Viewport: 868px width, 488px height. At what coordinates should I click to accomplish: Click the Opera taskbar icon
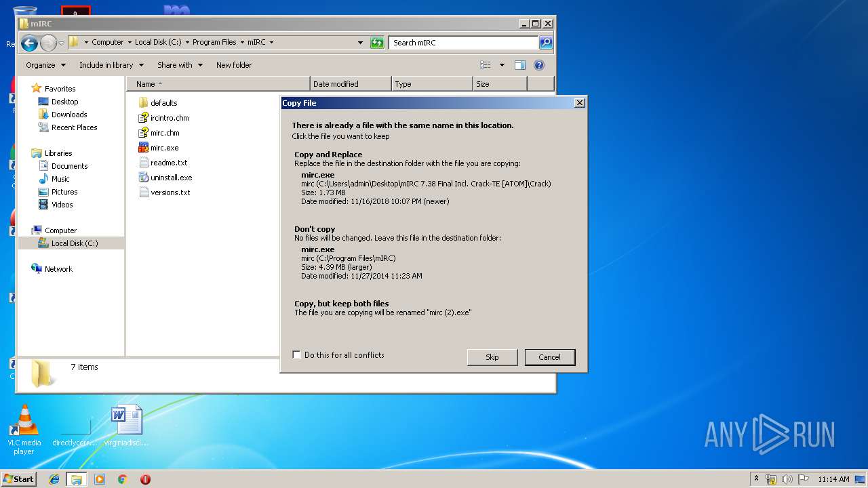click(x=145, y=479)
